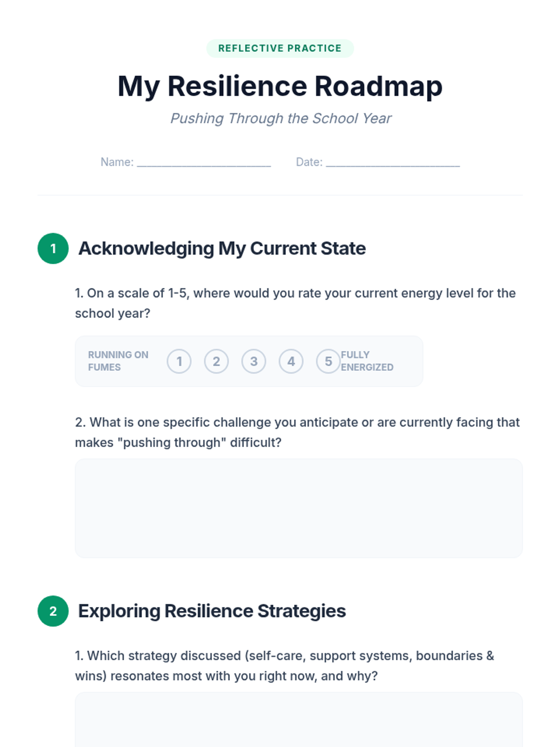Click the My Resilience Roadmap title
The image size is (560, 747).
tap(280, 86)
